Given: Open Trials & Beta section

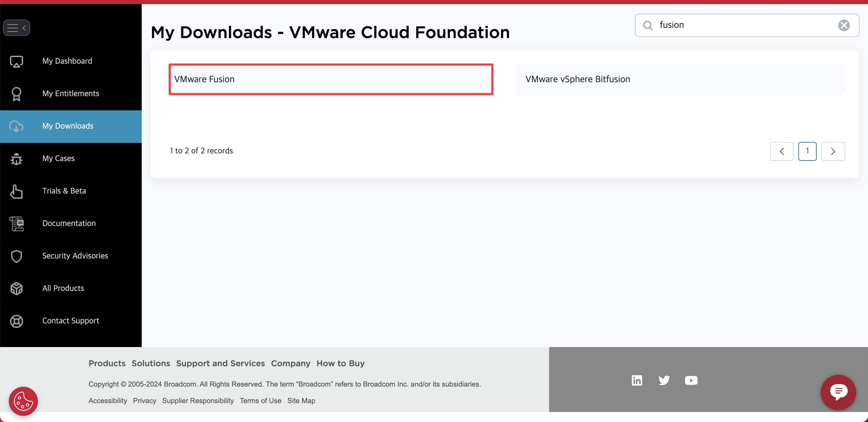Looking at the screenshot, I should [71, 191].
